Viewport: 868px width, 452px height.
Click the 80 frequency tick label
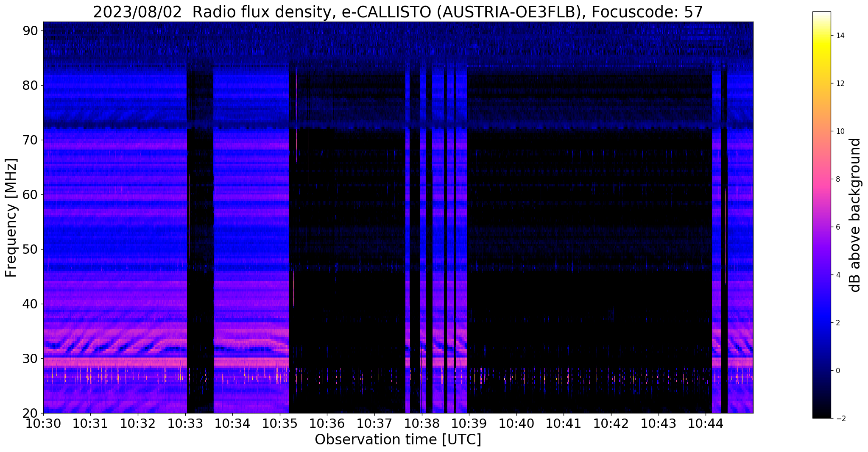[31, 85]
